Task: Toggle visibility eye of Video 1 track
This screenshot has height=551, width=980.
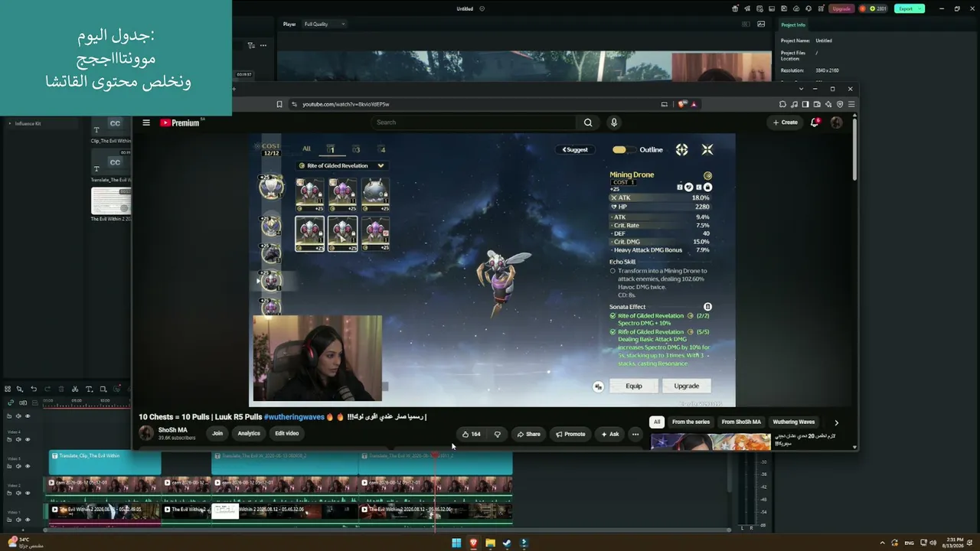Action: point(28,520)
